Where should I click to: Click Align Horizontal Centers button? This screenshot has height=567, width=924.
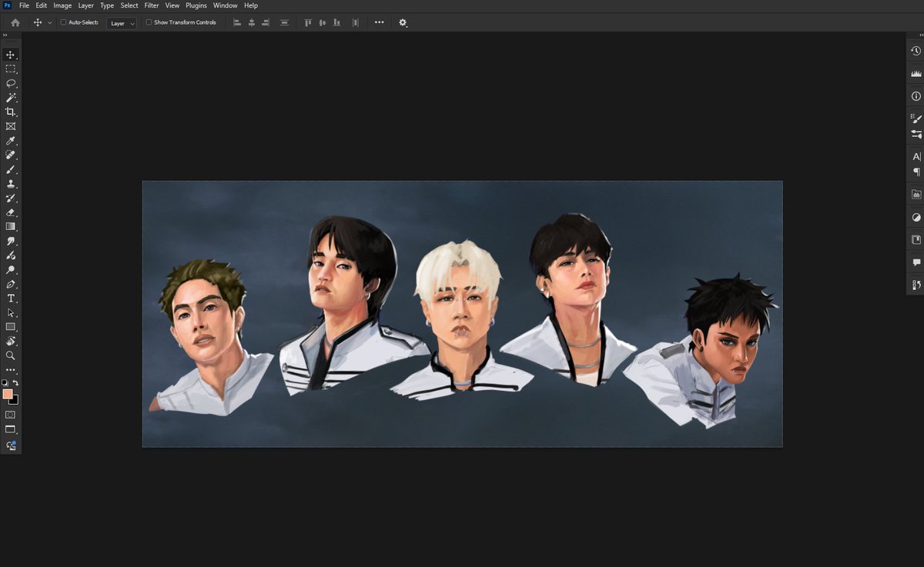(251, 23)
